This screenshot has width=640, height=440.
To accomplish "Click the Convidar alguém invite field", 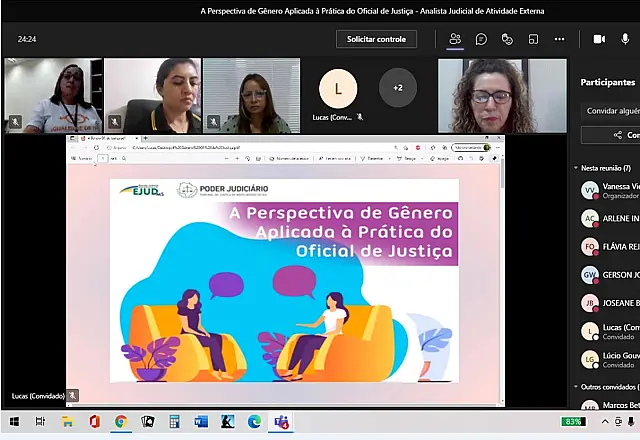I will (610, 111).
